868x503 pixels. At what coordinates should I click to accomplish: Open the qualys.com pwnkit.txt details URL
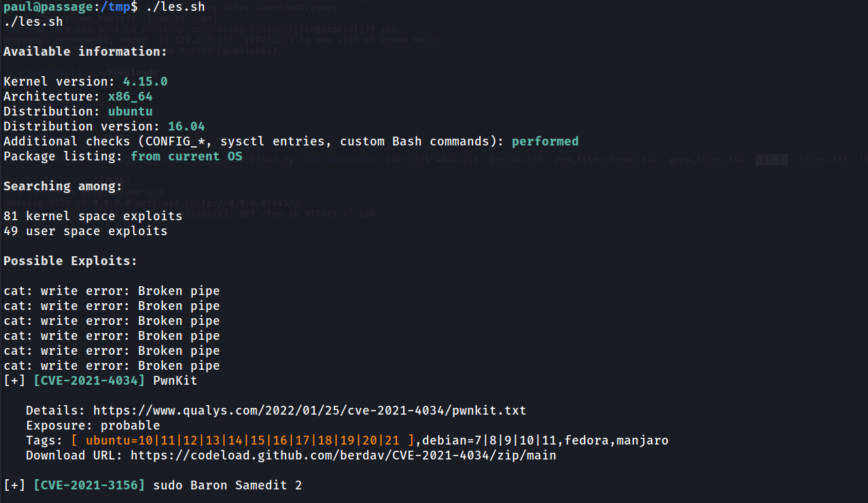click(310, 411)
